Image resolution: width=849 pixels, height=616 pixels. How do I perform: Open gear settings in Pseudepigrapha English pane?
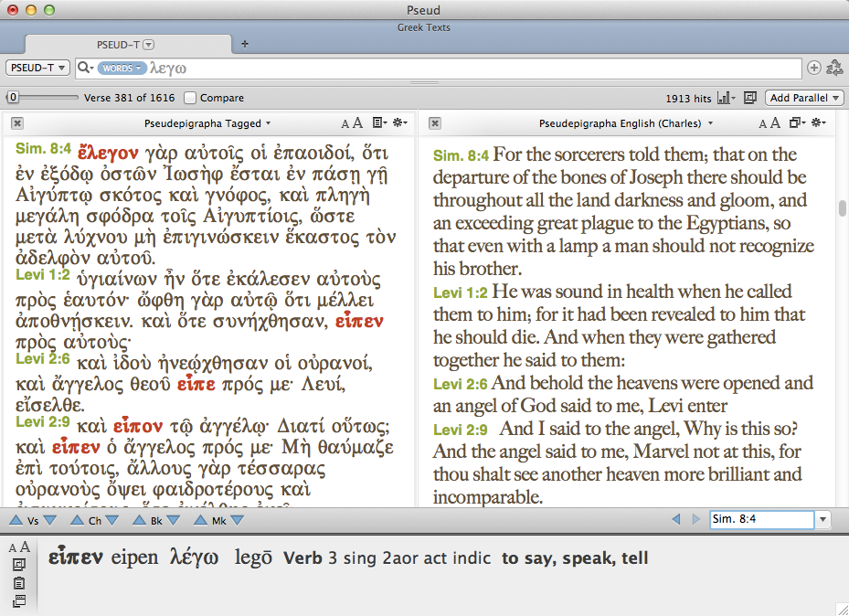[x=818, y=122]
